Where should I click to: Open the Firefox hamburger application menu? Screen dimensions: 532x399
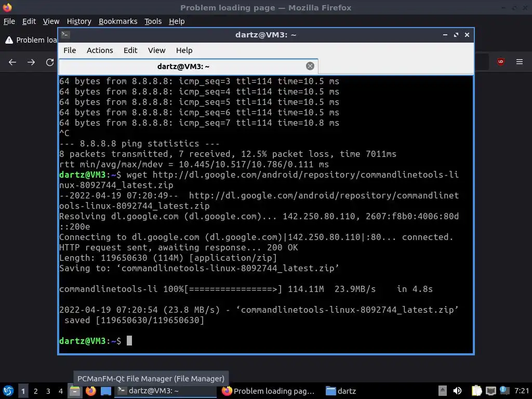(x=520, y=62)
